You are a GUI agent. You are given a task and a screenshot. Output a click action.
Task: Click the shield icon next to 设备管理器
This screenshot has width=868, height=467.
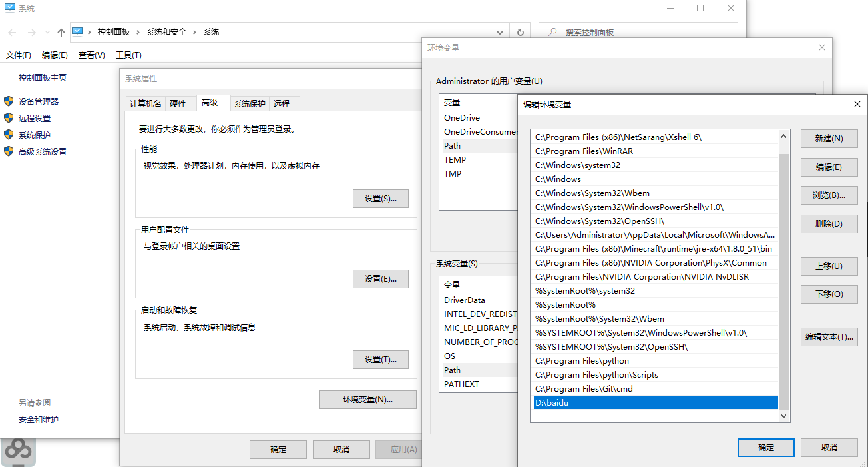[x=9, y=101]
